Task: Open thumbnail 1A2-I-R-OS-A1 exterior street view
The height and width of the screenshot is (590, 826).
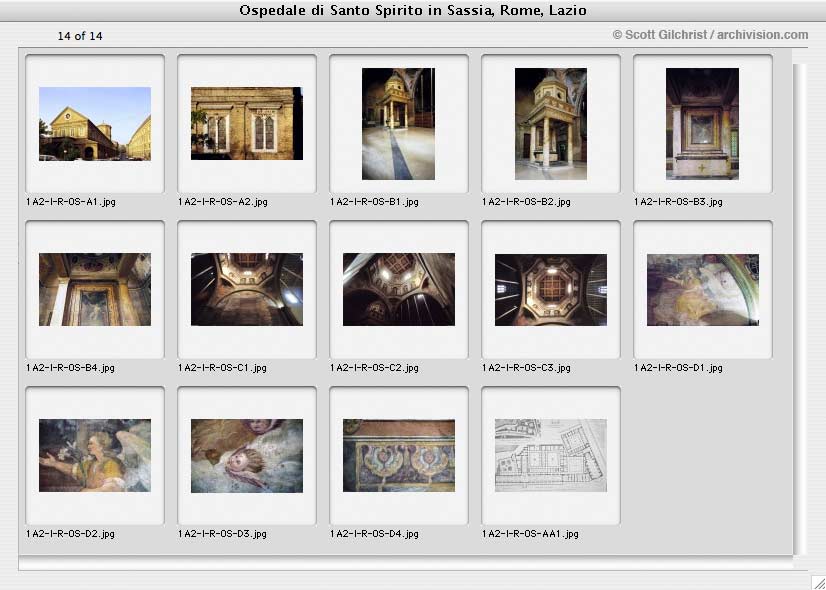Action: coord(95,124)
